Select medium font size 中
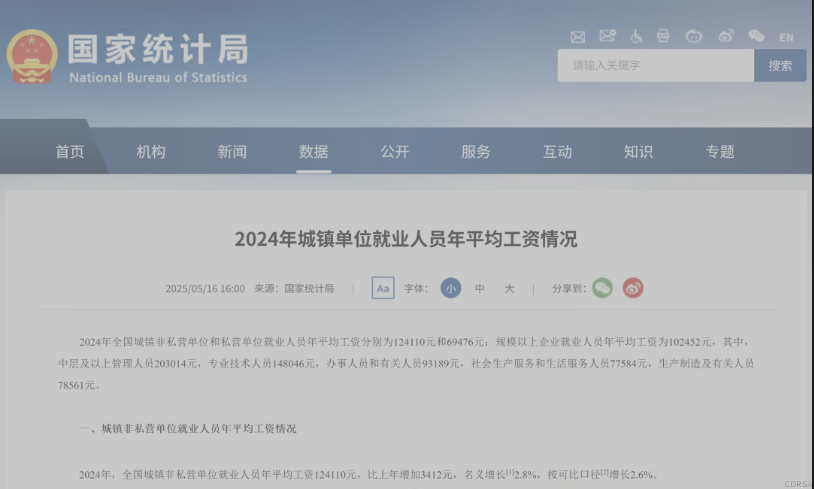This screenshot has width=814, height=489. point(480,288)
